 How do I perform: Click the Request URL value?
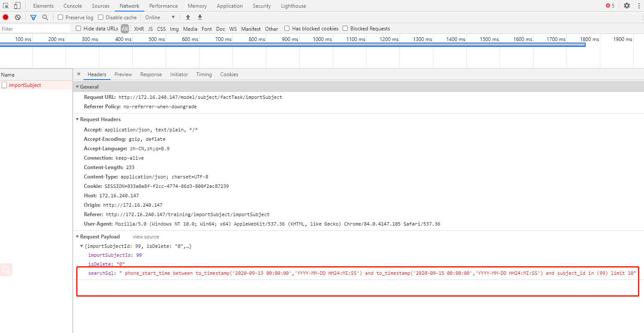point(200,97)
